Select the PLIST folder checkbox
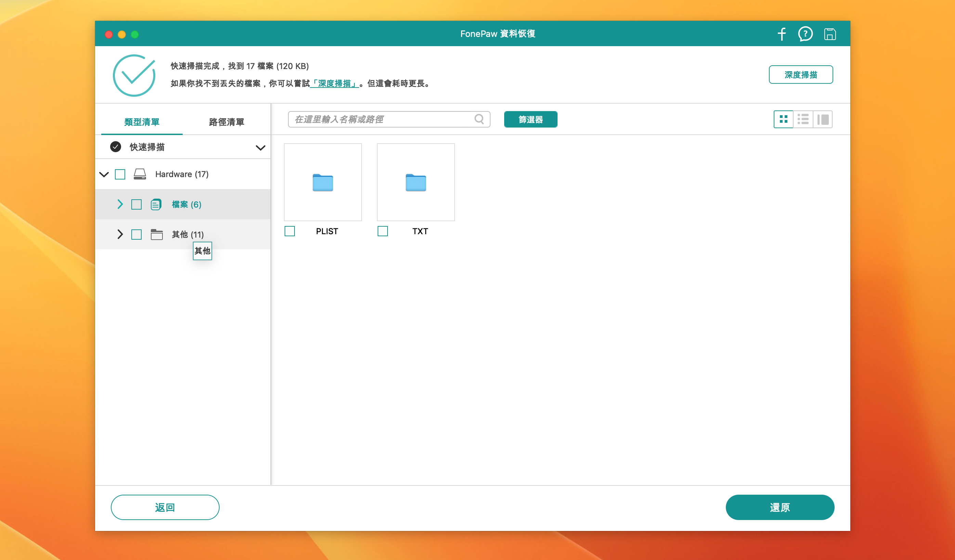This screenshot has height=560, width=955. pyautogui.click(x=290, y=231)
